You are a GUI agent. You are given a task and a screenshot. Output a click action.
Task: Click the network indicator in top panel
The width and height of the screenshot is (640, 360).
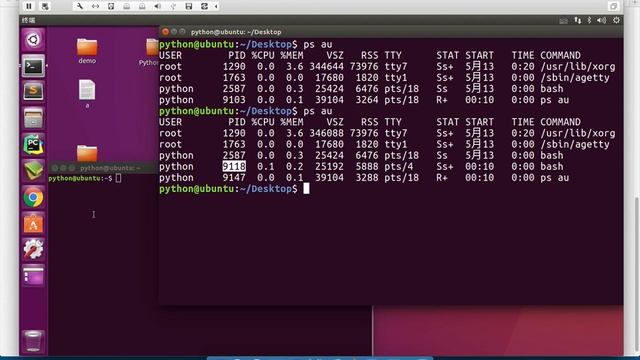[x=578, y=20]
